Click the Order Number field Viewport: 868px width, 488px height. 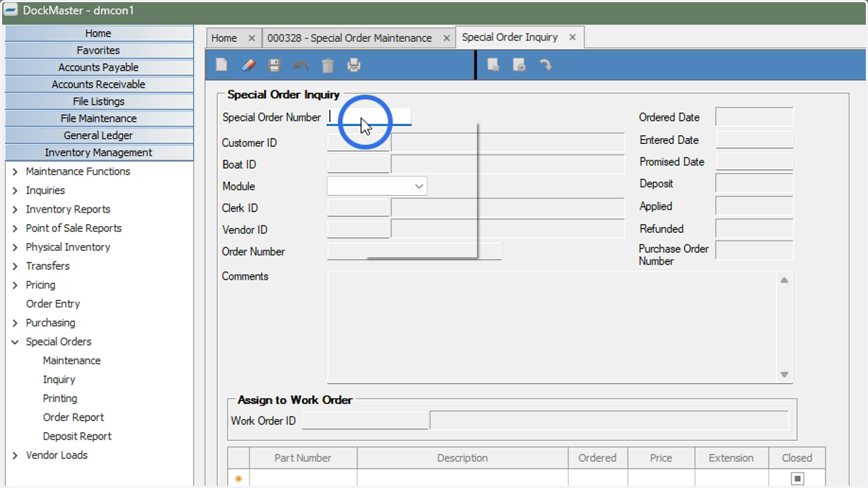[x=414, y=252]
